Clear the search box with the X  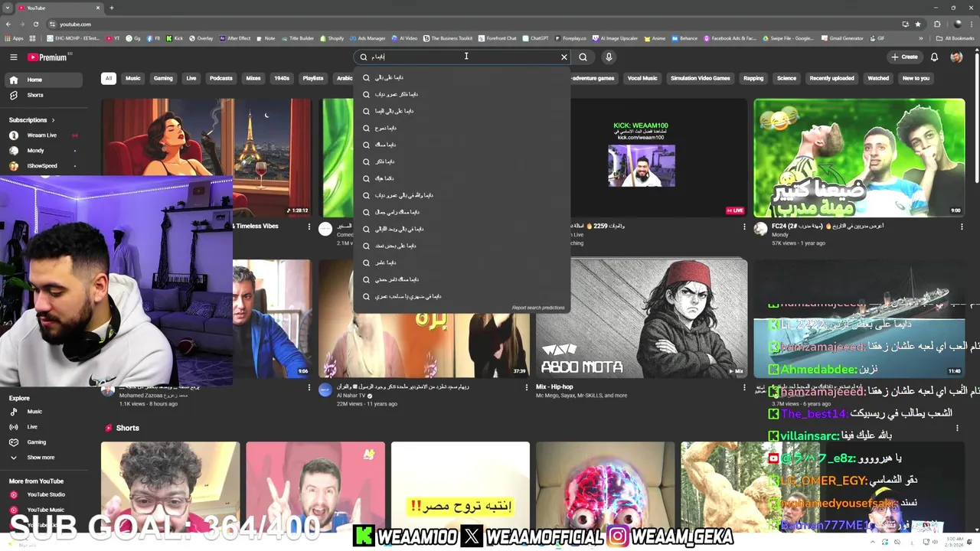[x=564, y=57]
